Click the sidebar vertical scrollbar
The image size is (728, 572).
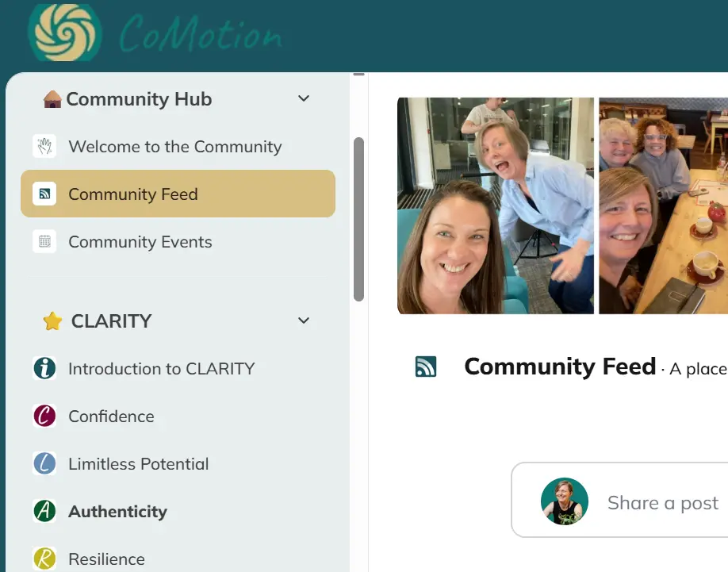[x=358, y=219]
